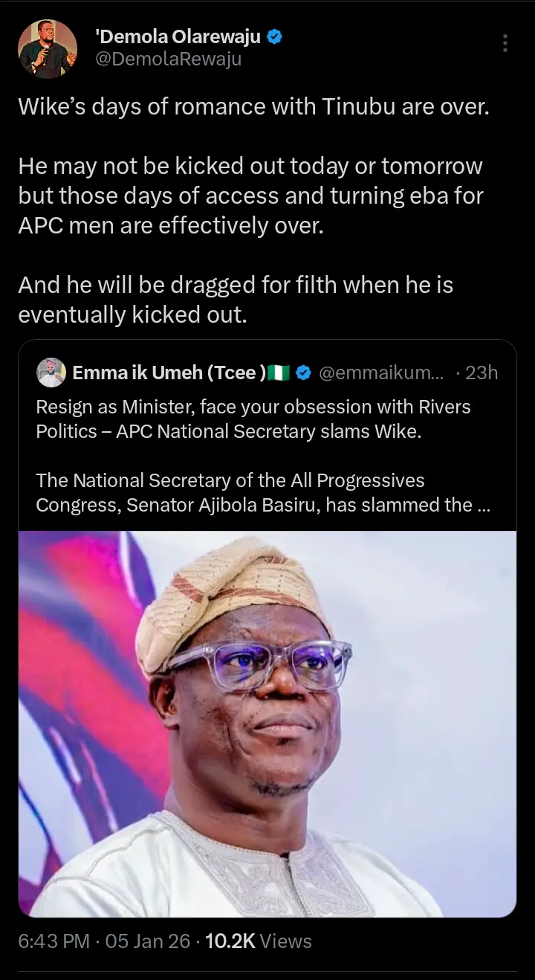Visit the @DemolaRewaju handle
Image resolution: width=535 pixels, height=980 pixels.
(168, 59)
